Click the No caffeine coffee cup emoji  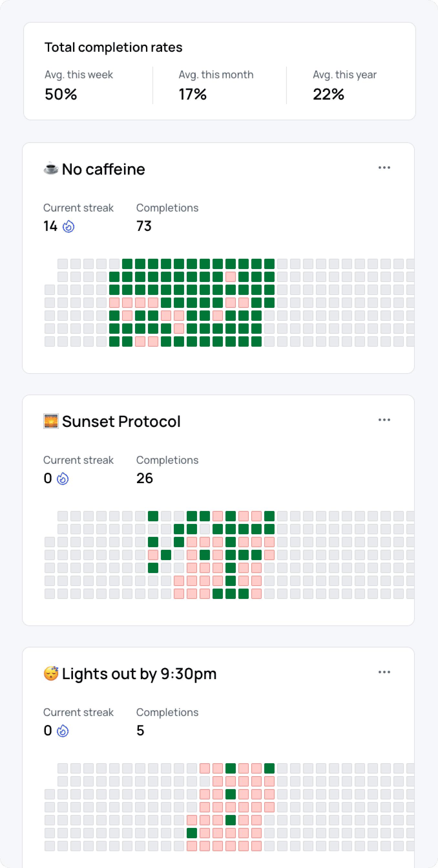[51, 169]
